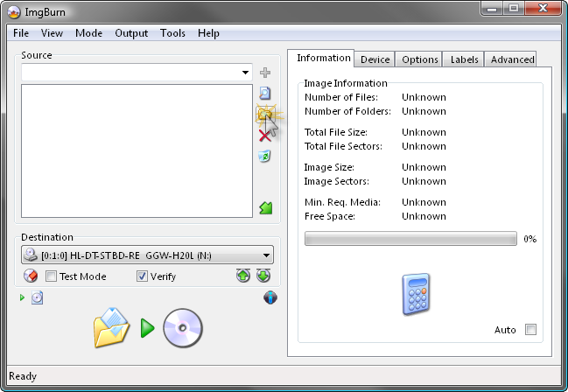568x392 pixels.
Task: Open the Output menu
Action: pos(131,33)
